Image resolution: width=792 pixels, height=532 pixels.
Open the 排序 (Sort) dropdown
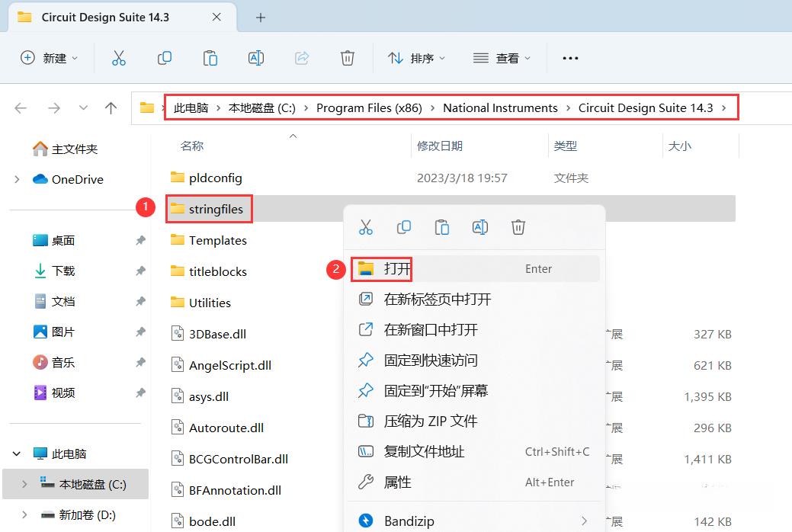coord(417,58)
